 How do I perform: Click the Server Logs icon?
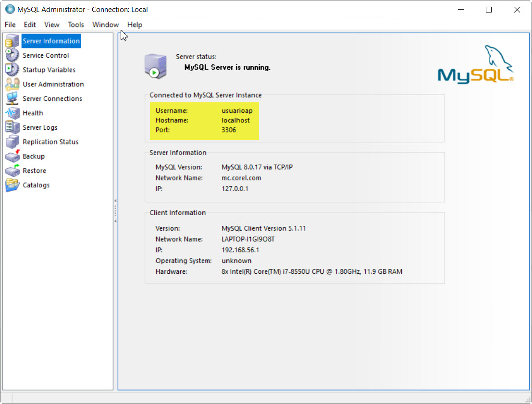pyautogui.click(x=12, y=127)
